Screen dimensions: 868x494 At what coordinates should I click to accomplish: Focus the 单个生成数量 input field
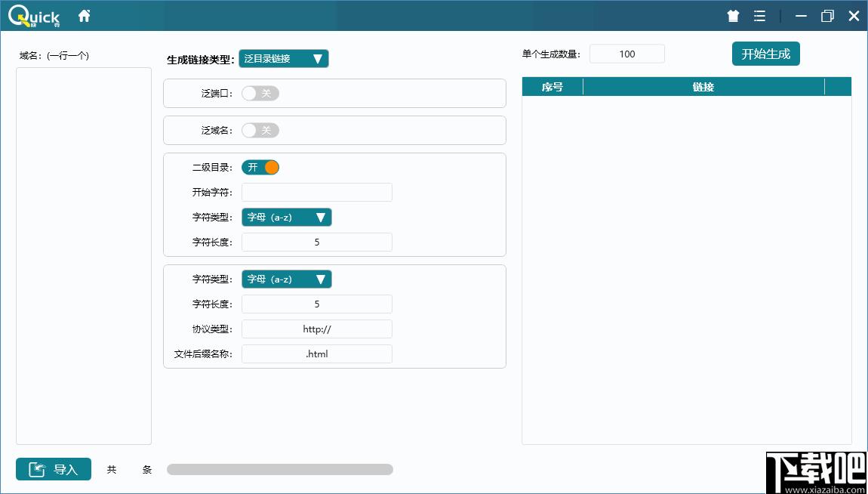(x=626, y=54)
